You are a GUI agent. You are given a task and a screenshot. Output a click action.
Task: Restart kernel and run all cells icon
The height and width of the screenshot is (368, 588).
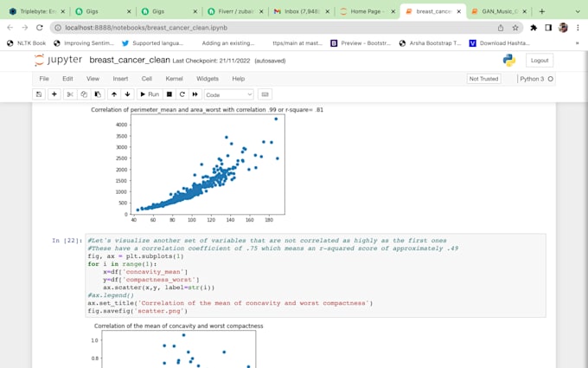[x=195, y=94]
